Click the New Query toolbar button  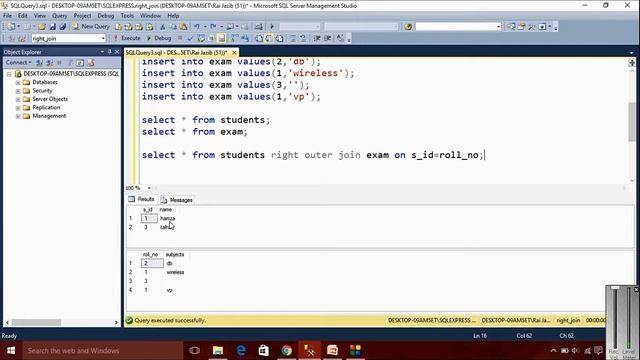click(91, 27)
